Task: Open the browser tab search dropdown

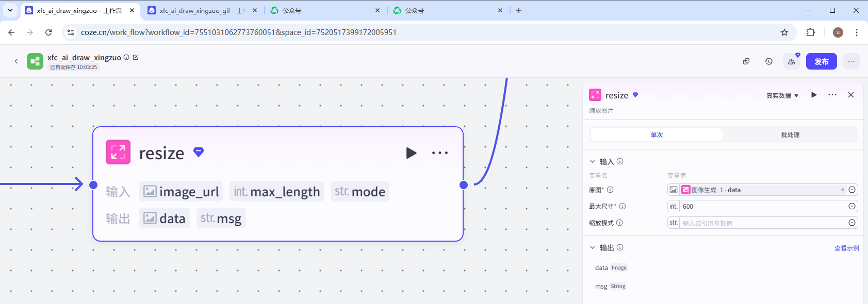Action: [x=10, y=10]
